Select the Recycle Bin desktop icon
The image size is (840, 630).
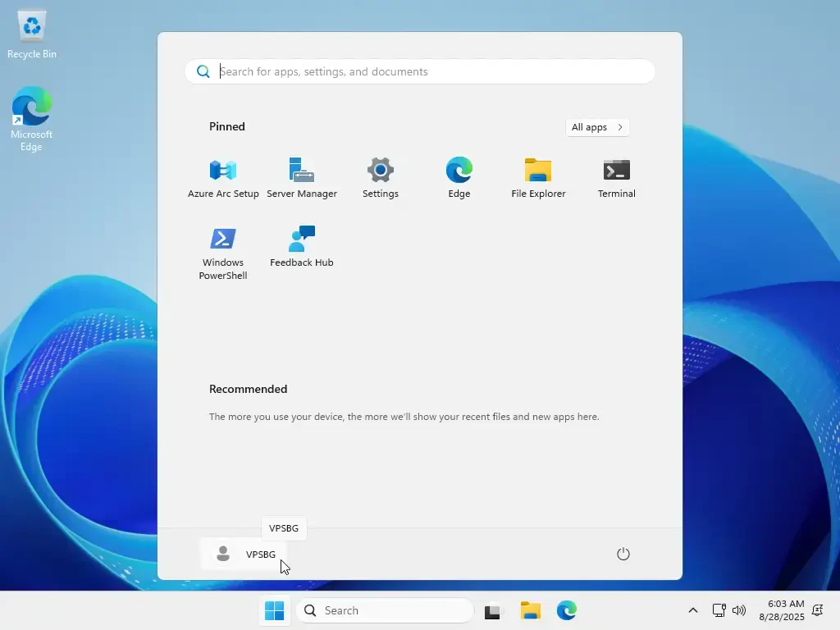click(x=32, y=34)
